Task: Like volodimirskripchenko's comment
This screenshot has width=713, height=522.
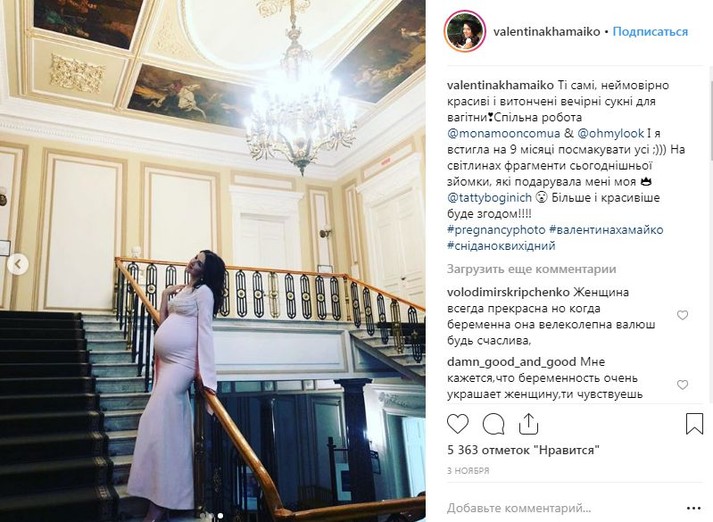Action: 683,315
